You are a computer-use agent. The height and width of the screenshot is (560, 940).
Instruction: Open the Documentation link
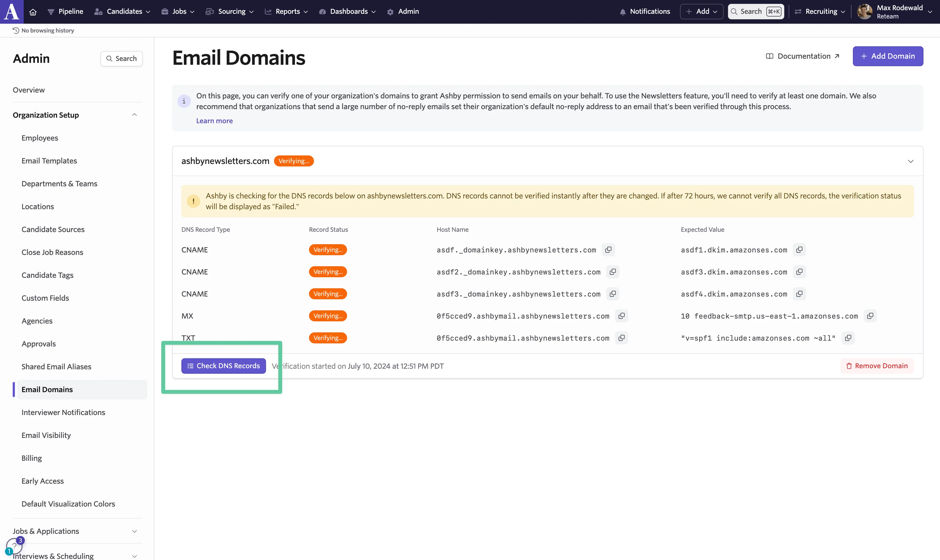(803, 56)
